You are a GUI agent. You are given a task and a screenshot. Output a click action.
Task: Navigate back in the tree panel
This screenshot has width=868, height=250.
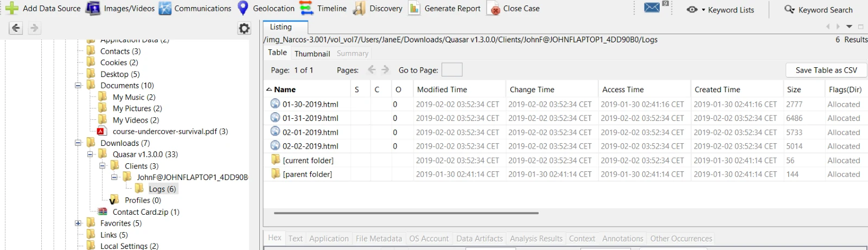16,28
